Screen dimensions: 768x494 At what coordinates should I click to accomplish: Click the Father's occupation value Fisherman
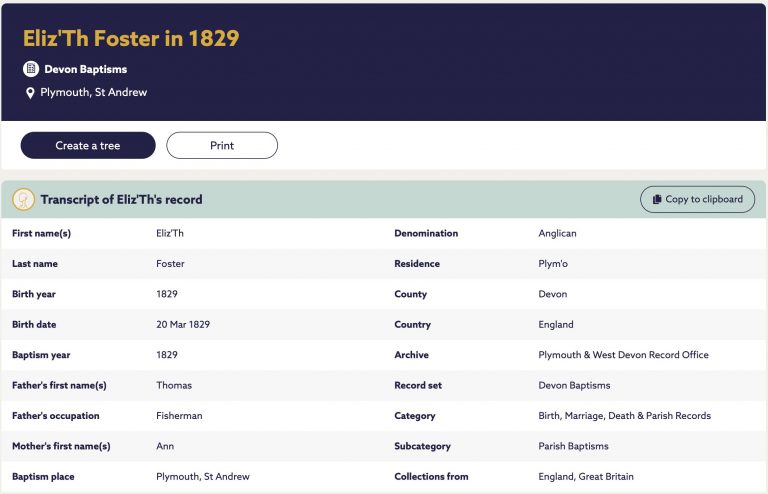179,416
